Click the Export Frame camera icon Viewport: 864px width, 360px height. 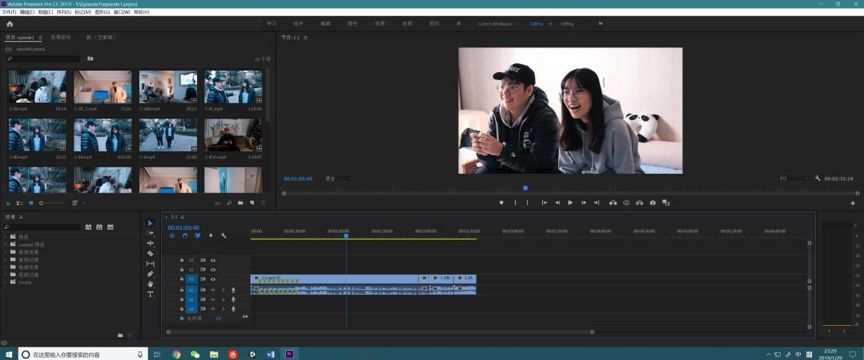pos(652,203)
